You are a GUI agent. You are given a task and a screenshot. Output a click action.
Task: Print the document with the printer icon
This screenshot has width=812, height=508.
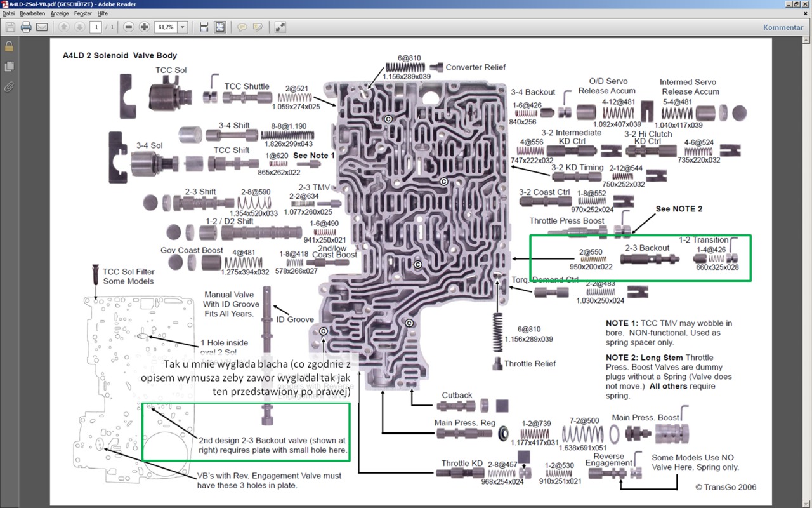(26, 27)
